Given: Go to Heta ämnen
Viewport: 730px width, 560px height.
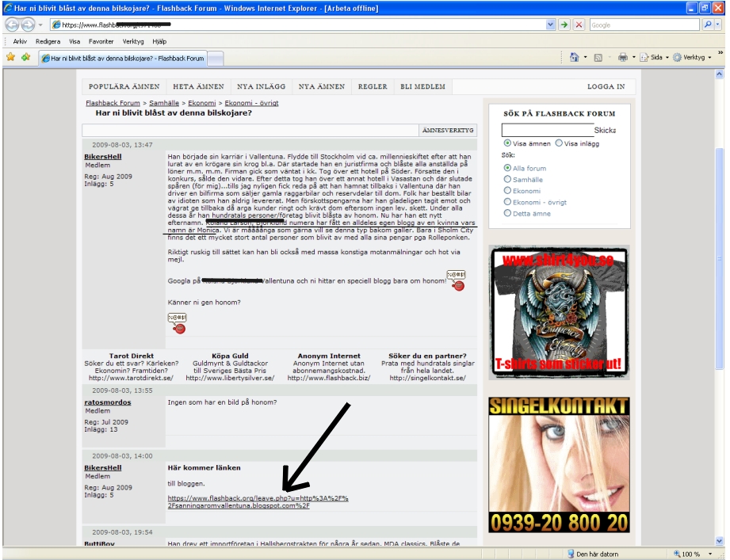Looking at the screenshot, I should point(198,86).
